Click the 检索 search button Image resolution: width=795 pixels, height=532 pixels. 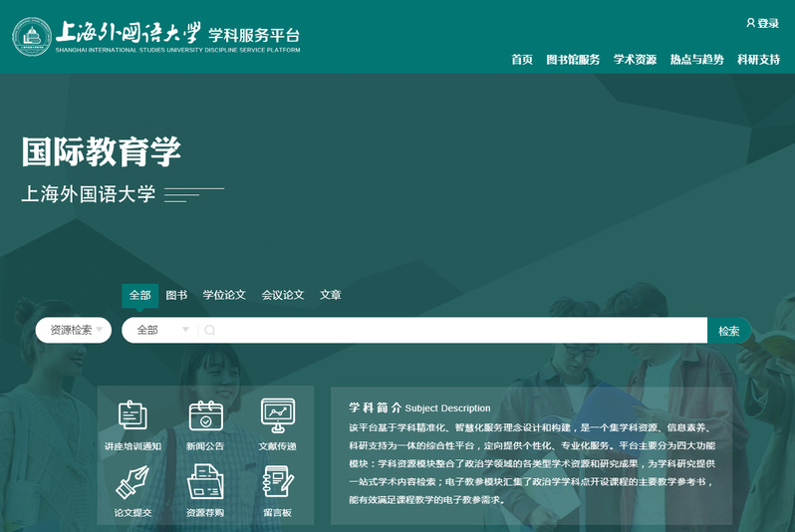click(x=728, y=330)
